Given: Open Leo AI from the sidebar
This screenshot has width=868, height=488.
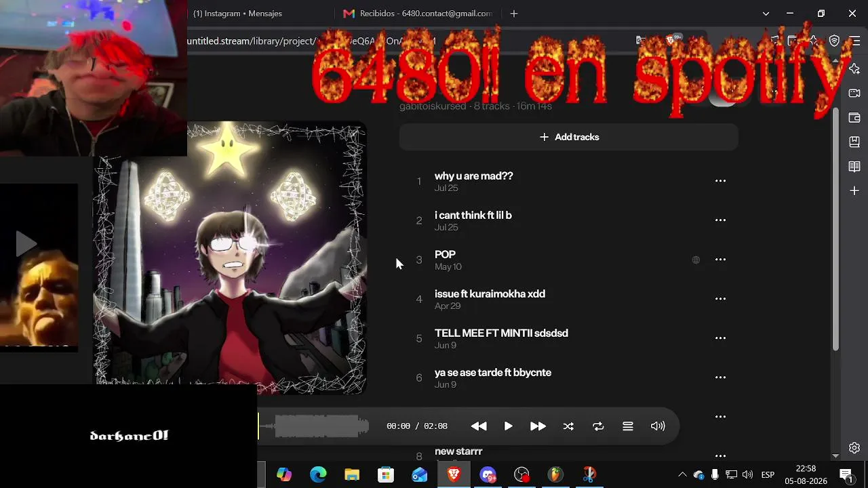Looking at the screenshot, I should [x=854, y=69].
